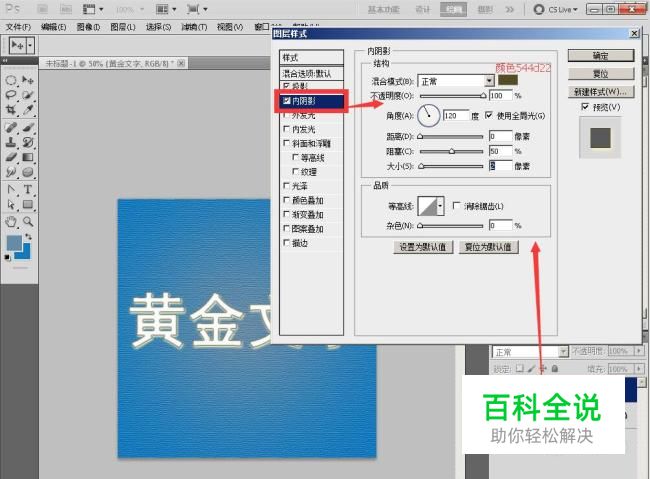This screenshot has height=479, width=650.
Task: Select the History Brush tool
Action: tap(28, 142)
